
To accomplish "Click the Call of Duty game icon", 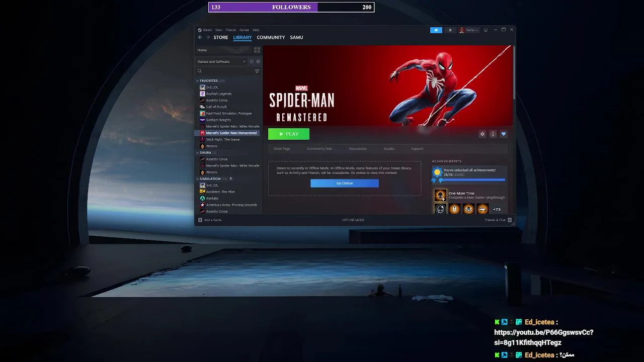I will pyautogui.click(x=202, y=107).
